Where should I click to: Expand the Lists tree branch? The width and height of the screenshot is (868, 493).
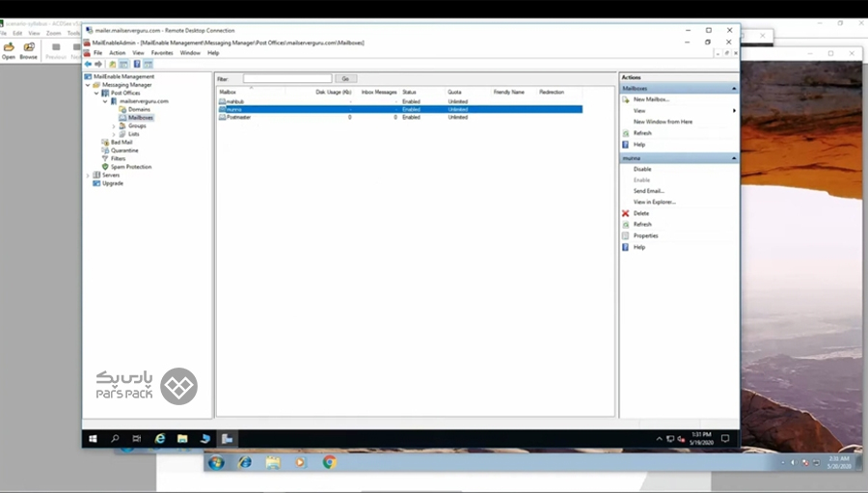pyautogui.click(x=114, y=134)
